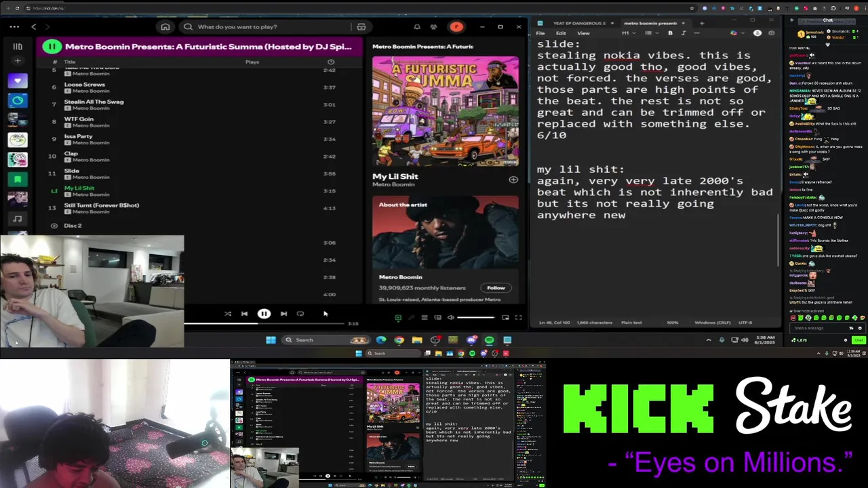Image resolution: width=868 pixels, height=488 pixels.
Task: Seek on the song progress bar
Action: pos(264,324)
